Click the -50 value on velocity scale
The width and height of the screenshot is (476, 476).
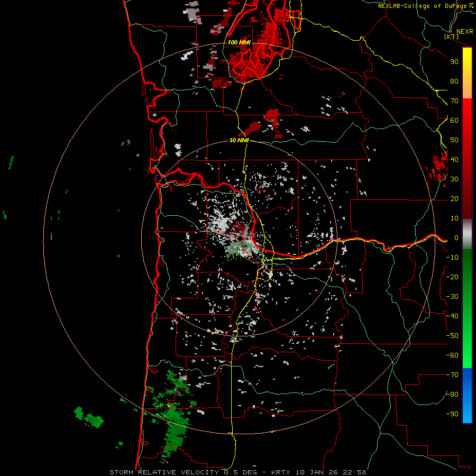coord(452,336)
